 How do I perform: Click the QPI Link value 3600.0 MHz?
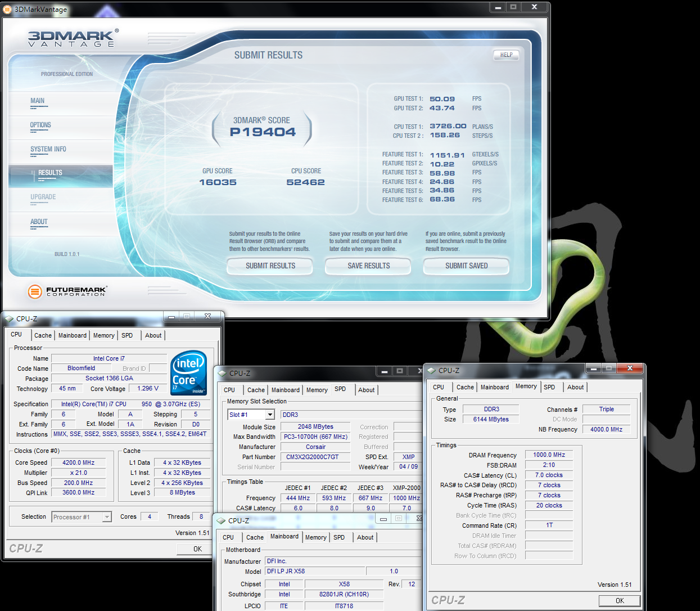[79, 493]
